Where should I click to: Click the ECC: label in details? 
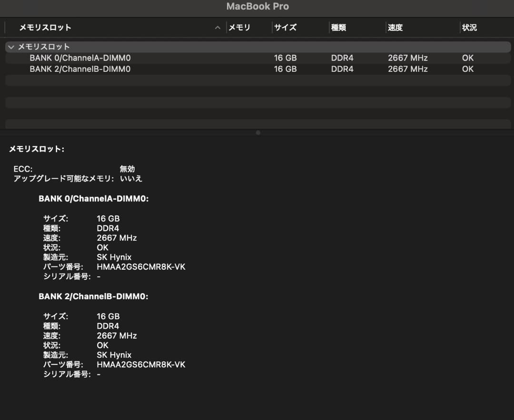(23, 169)
